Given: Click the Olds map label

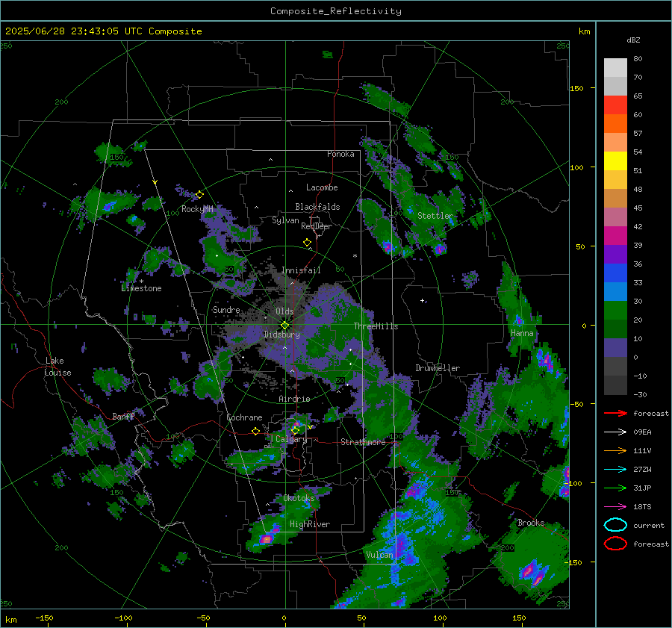Looking at the screenshot, I should point(284,311).
